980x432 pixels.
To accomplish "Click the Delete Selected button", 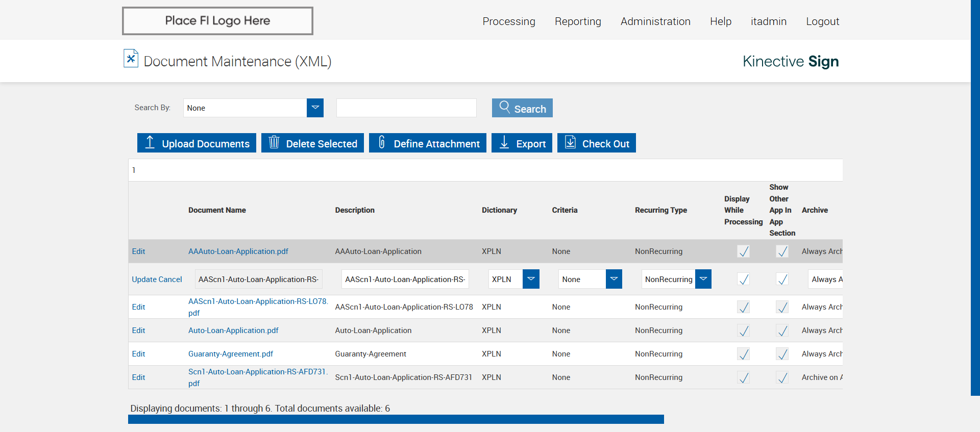I will [x=312, y=143].
